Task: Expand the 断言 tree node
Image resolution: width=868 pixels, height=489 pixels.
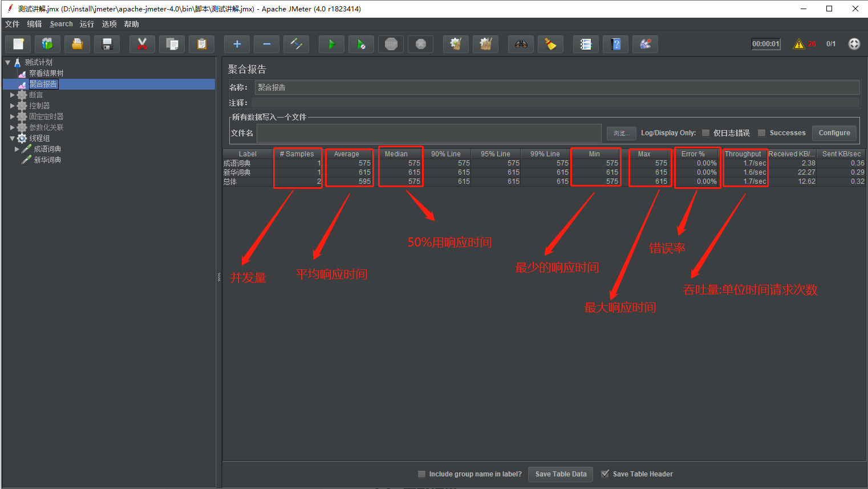Action: click(x=13, y=95)
